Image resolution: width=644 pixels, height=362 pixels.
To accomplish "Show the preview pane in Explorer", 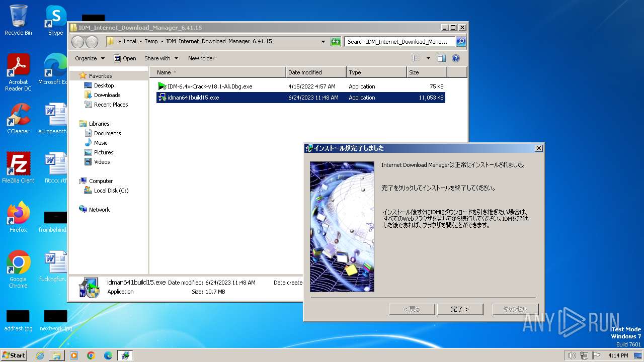I will (x=441, y=58).
